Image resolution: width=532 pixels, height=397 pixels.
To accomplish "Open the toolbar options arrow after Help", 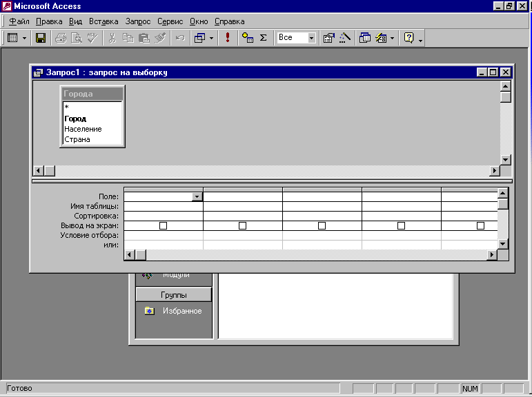I will (420, 41).
